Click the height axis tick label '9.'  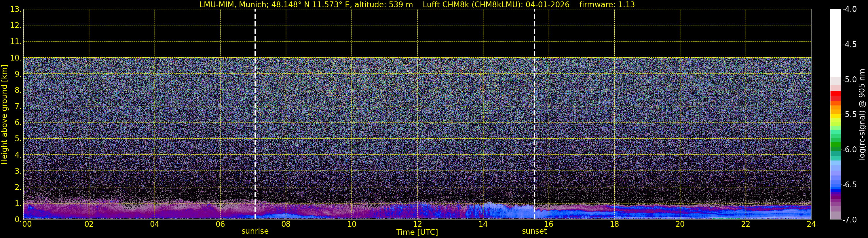tap(18, 74)
